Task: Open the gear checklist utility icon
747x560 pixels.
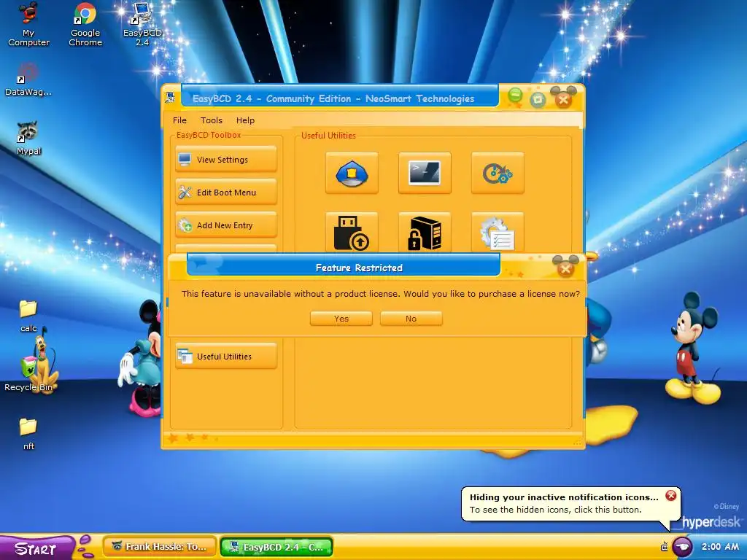Action: point(498,233)
